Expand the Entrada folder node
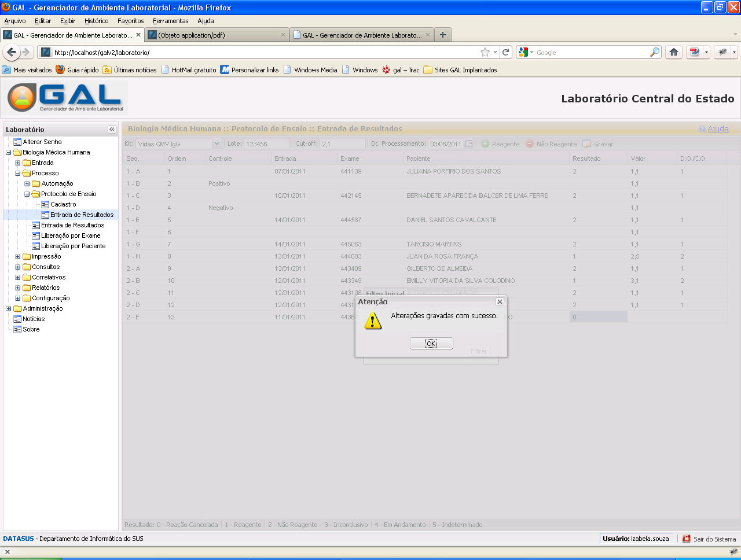Screen dimensions: 741x560 (18, 163)
